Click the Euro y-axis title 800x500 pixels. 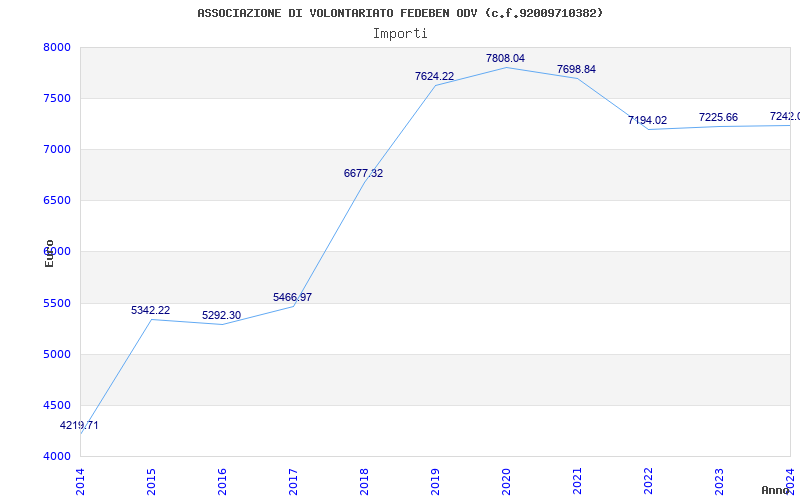49,253
